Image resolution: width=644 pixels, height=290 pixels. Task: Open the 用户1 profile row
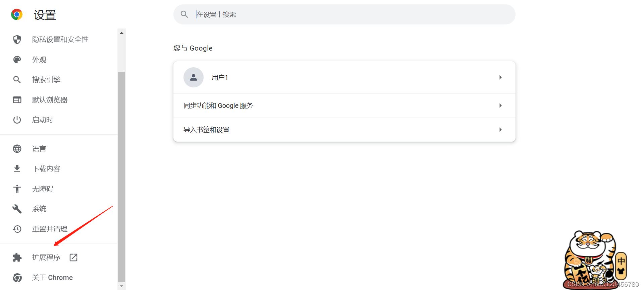(344, 77)
